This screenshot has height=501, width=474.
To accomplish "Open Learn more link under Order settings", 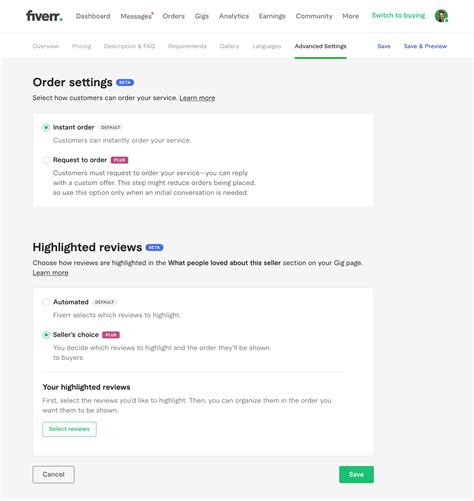I will (197, 98).
